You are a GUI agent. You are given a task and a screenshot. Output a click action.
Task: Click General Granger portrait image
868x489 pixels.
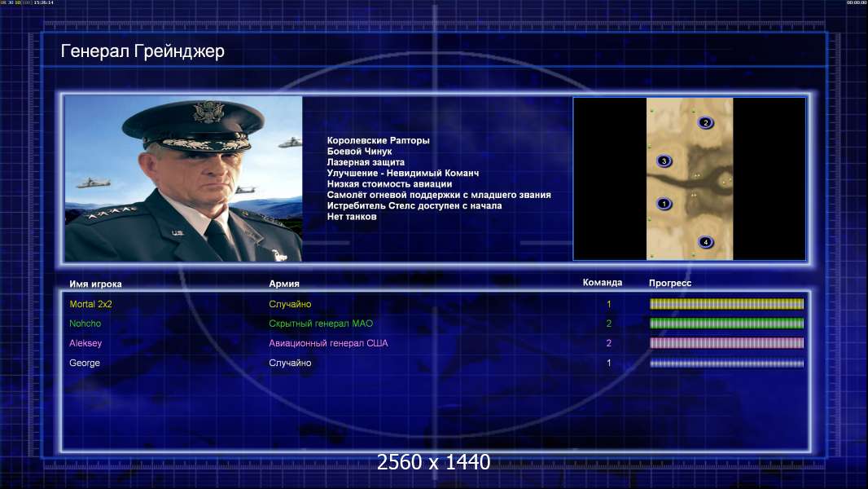183,178
